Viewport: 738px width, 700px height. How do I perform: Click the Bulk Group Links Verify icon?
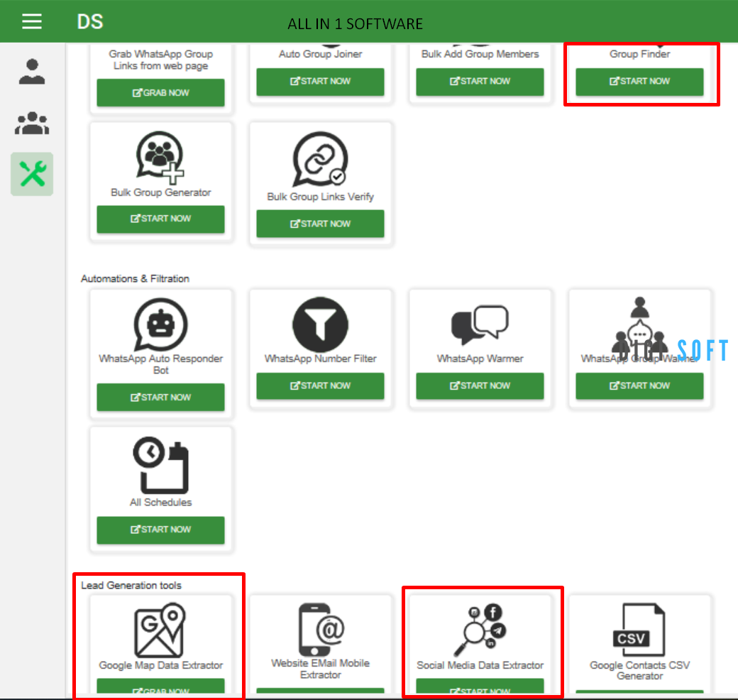coord(320,159)
